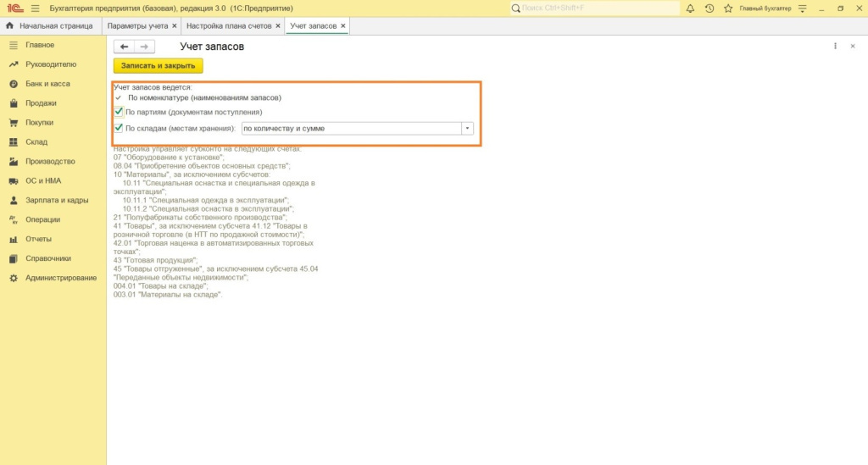868x465 pixels.
Task: Open the Покупки section
Action: pos(39,123)
